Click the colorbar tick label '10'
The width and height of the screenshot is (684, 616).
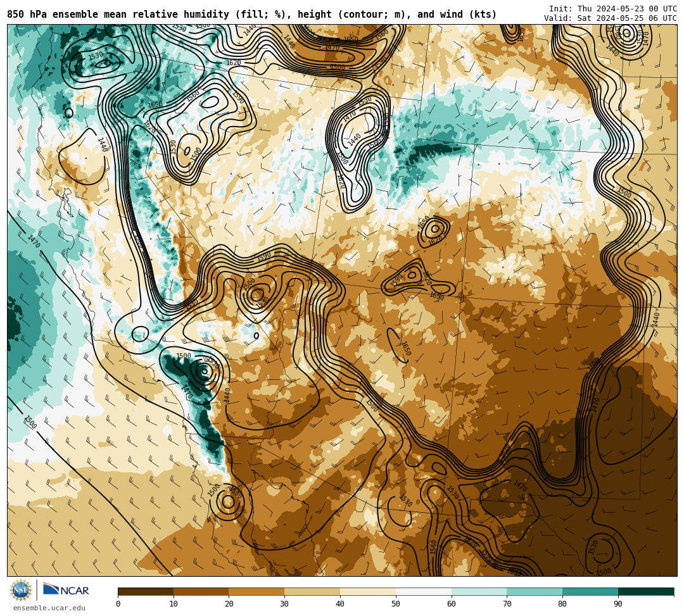tap(174, 604)
